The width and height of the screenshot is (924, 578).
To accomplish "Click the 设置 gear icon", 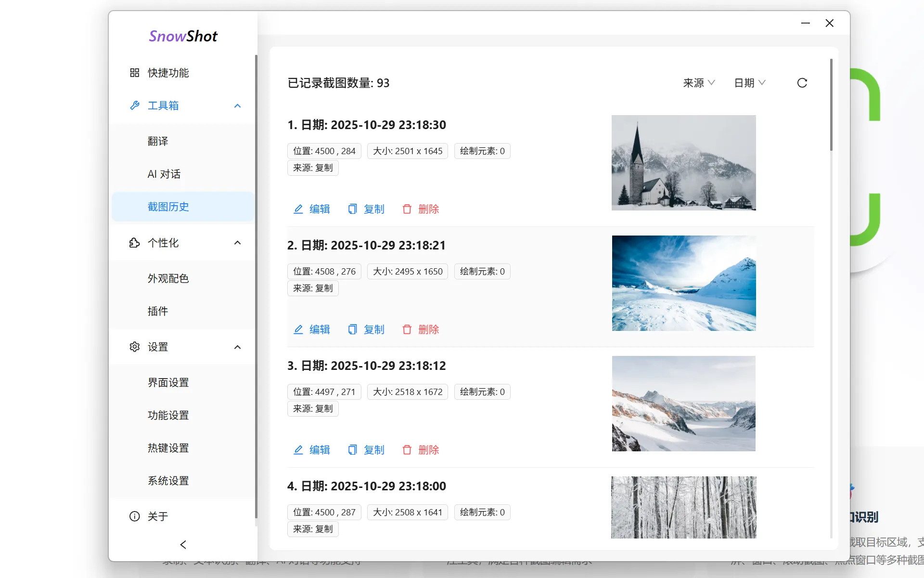I will coord(135,347).
